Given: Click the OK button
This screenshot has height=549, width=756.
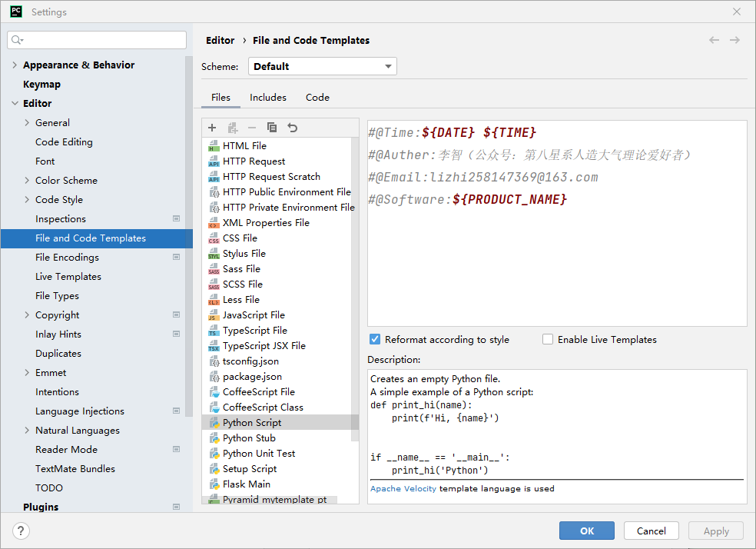Looking at the screenshot, I should click(x=587, y=531).
